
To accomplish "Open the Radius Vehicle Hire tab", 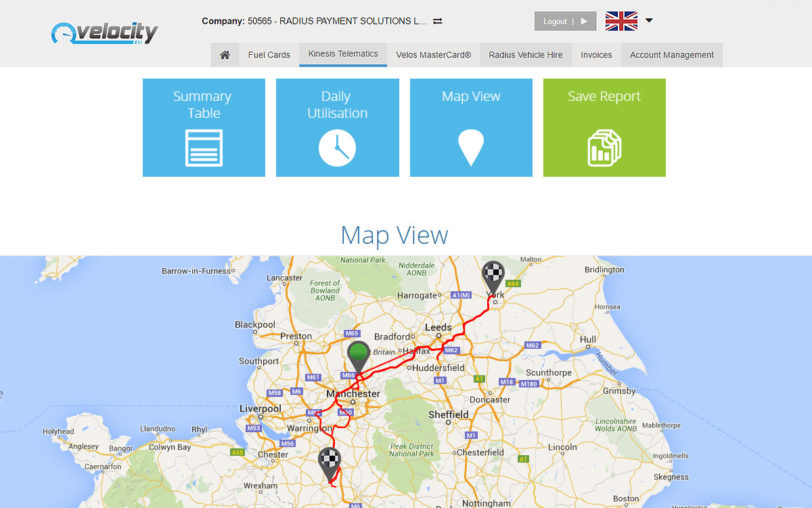I will pos(526,55).
